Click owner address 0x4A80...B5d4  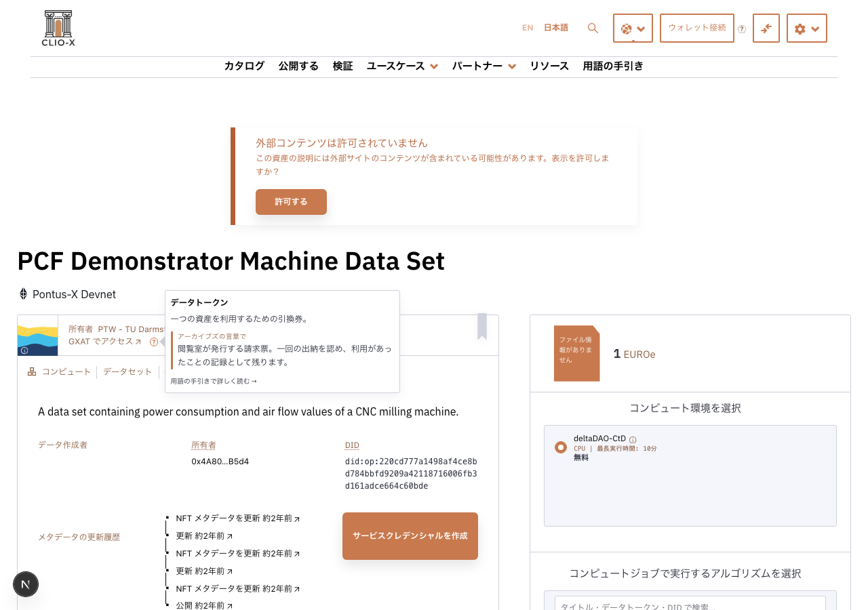220,462
